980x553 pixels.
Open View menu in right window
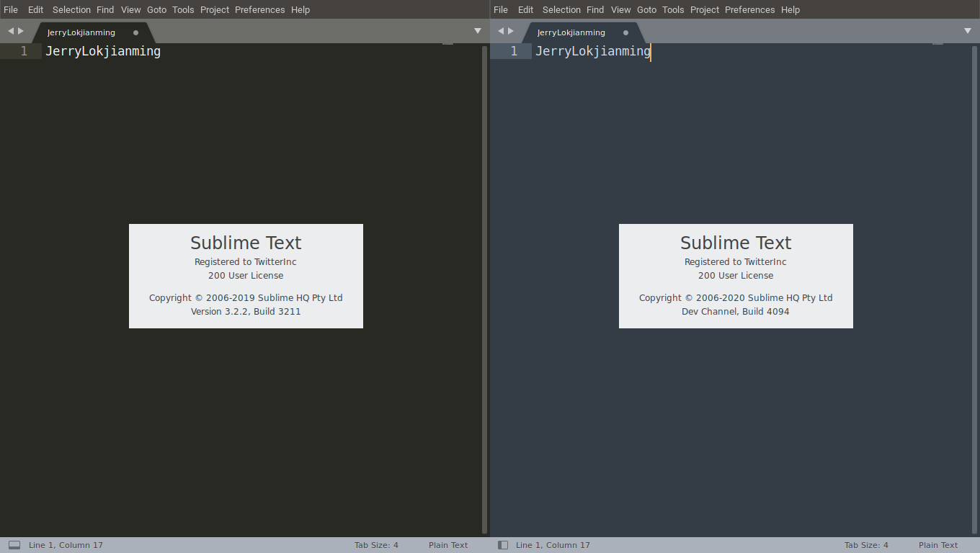click(x=621, y=9)
